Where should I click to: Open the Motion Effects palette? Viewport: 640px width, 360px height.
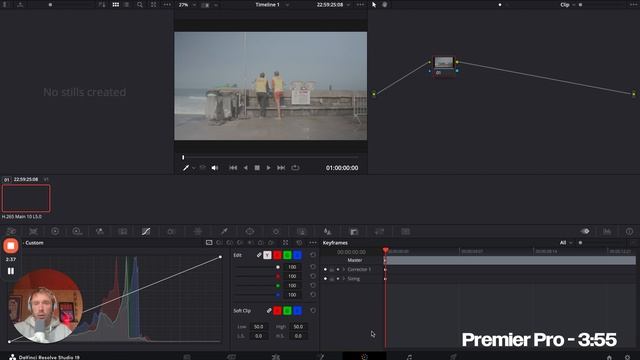pyautogui.click(x=122, y=231)
